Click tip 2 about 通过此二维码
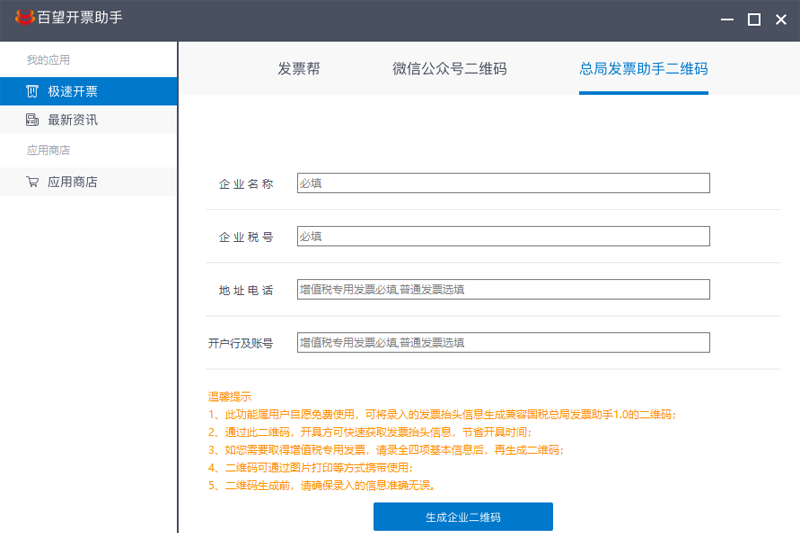This screenshot has width=800, height=533. coord(370,432)
